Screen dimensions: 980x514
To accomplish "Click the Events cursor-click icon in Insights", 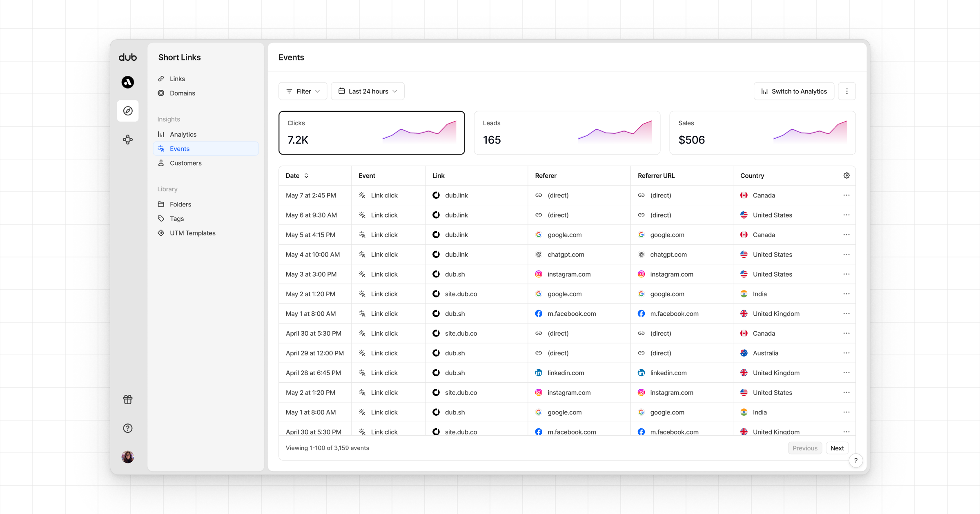I will click(161, 148).
